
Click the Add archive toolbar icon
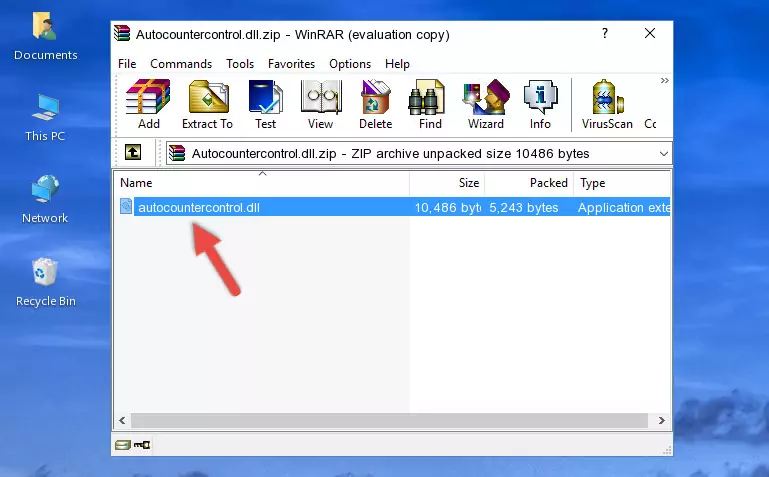tap(148, 104)
